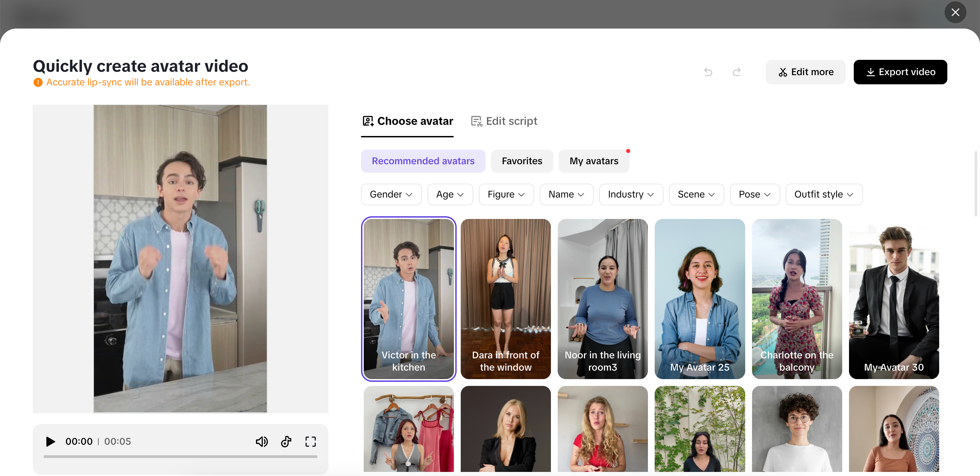The width and height of the screenshot is (980, 476).
Task: Redo the last change
Action: pyautogui.click(x=736, y=72)
